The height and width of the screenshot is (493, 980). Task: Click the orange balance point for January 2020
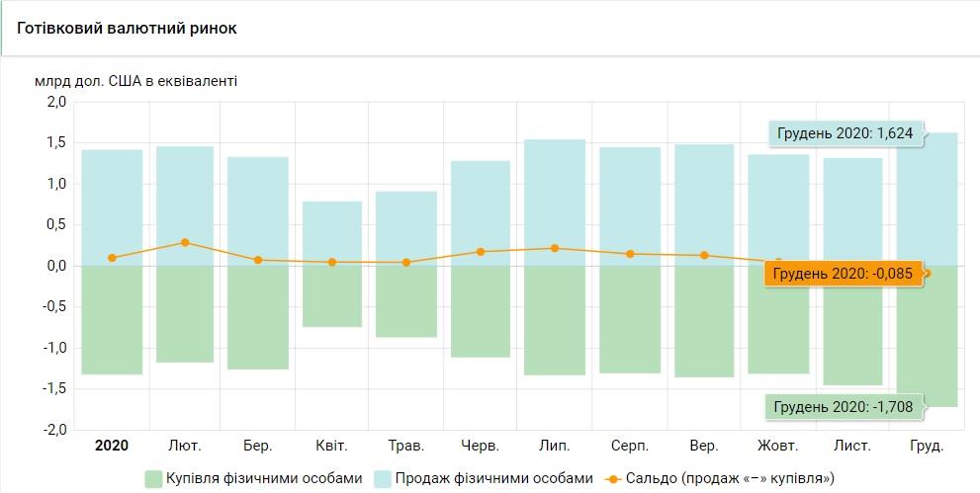[112, 258]
